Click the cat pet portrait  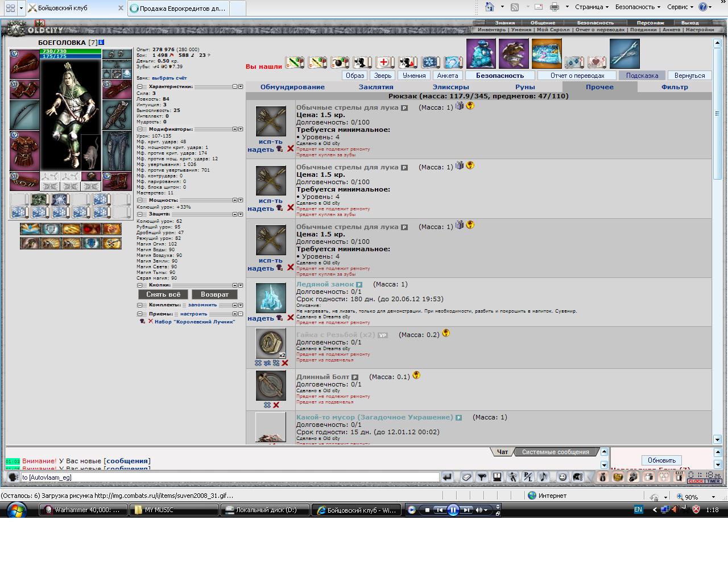[91, 153]
